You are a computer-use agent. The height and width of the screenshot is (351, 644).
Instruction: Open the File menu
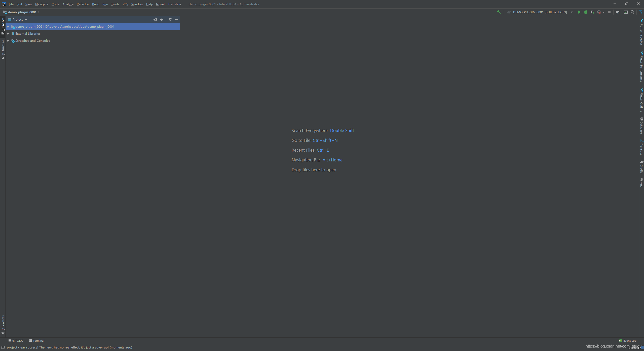coord(11,4)
